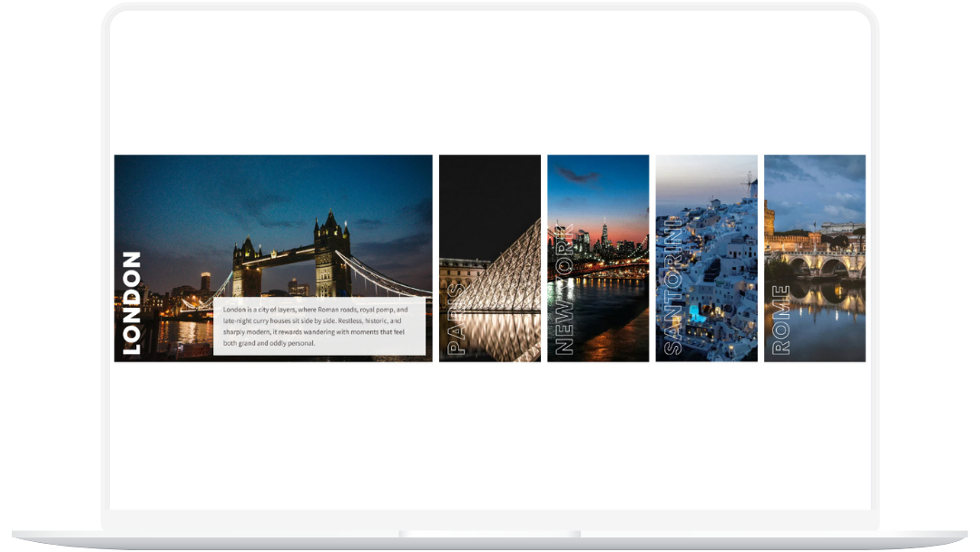Click the vertical LONDON title
Screen dimensions: 980x552
point(132,303)
